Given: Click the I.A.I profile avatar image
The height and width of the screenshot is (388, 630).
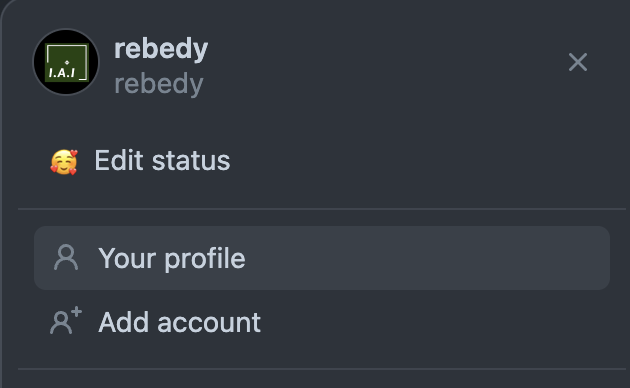Looking at the screenshot, I should pos(66,62).
